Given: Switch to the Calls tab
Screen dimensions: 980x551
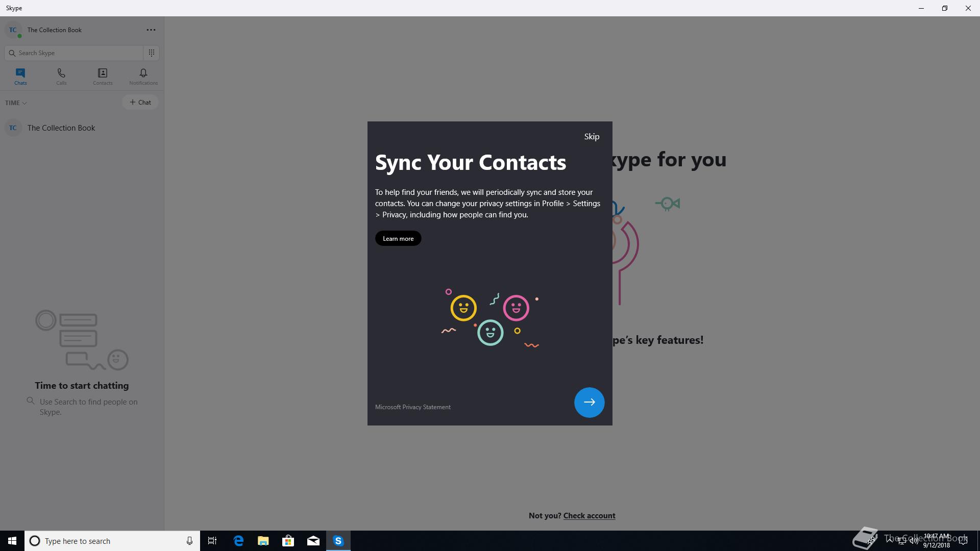Looking at the screenshot, I should 61,77.
